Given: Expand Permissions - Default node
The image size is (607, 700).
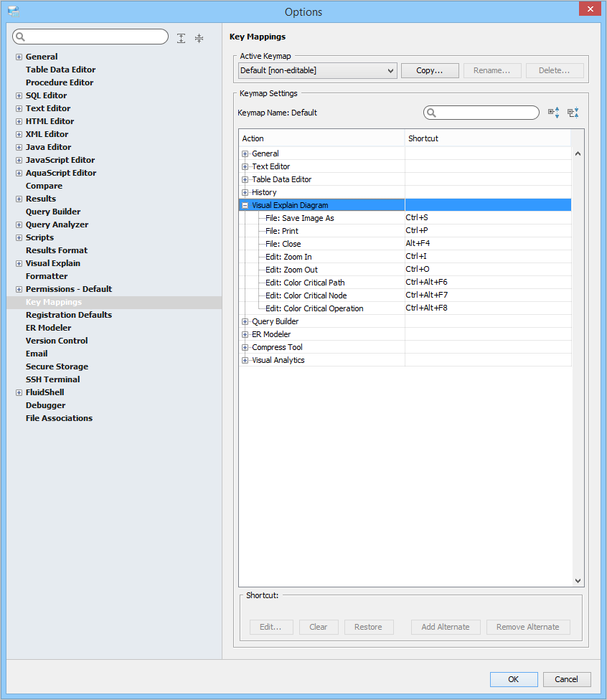Looking at the screenshot, I should (19, 290).
